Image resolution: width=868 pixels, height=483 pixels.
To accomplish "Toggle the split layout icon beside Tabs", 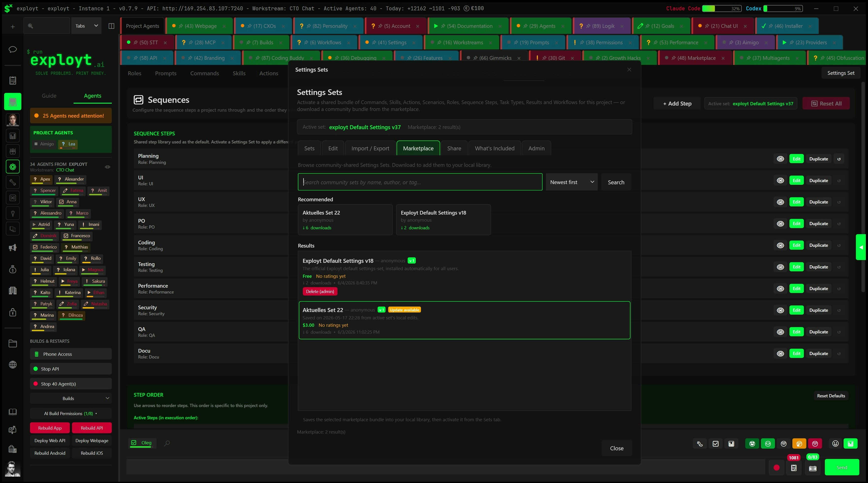I will pos(111,26).
